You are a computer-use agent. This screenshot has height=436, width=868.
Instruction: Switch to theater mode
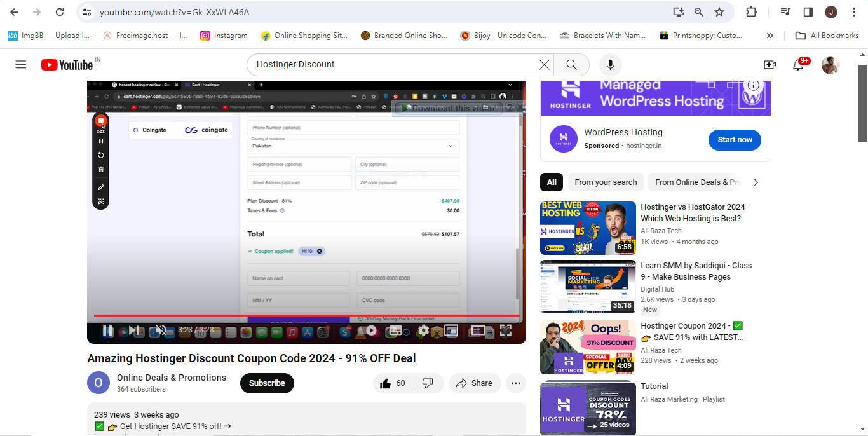point(478,330)
